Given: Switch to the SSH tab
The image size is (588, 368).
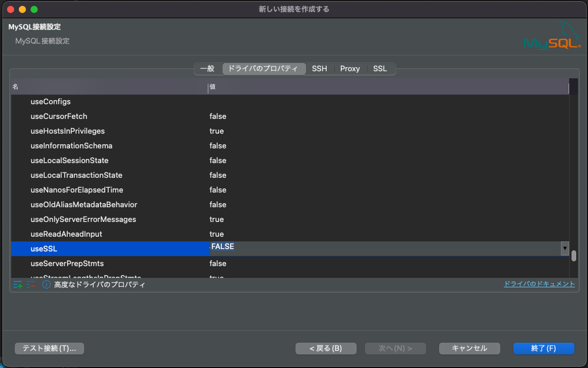Looking at the screenshot, I should [319, 68].
